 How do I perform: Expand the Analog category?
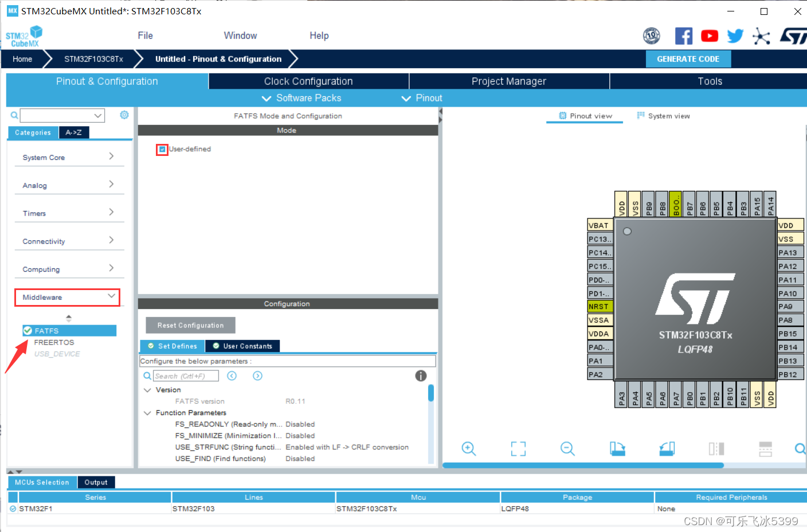pyautogui.click(x=111, y=184)
